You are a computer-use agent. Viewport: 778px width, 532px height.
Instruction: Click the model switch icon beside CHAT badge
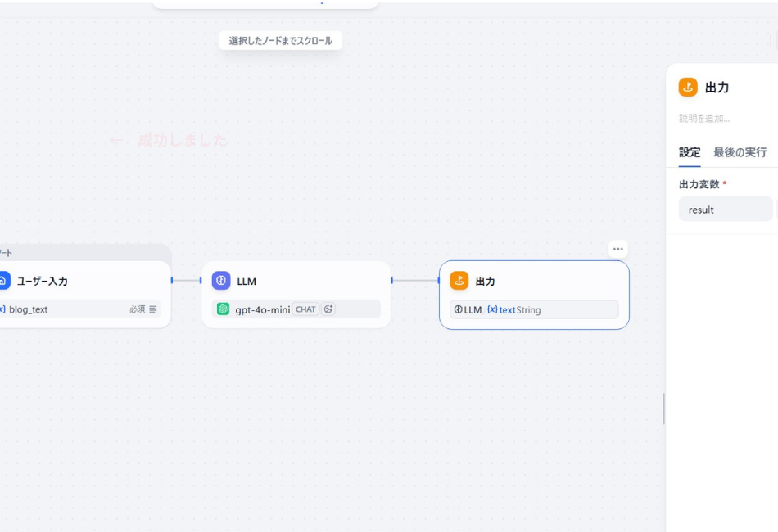[328, 309]
